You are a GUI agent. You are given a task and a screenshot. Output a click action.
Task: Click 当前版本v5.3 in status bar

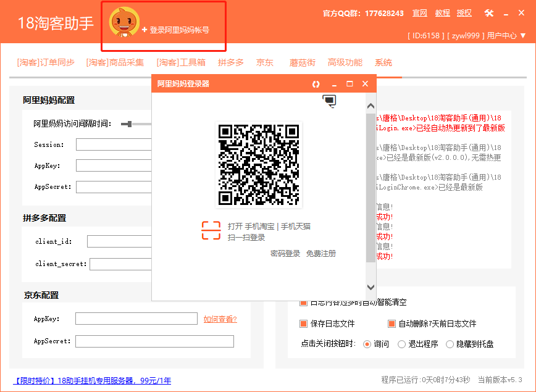[500, 380]
